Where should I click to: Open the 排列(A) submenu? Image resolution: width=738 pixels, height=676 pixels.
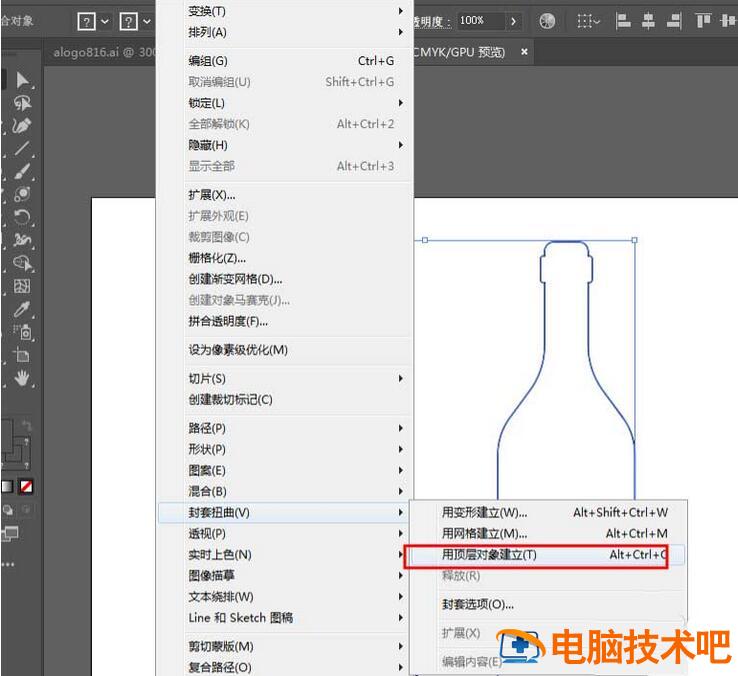tap(286, 32)
